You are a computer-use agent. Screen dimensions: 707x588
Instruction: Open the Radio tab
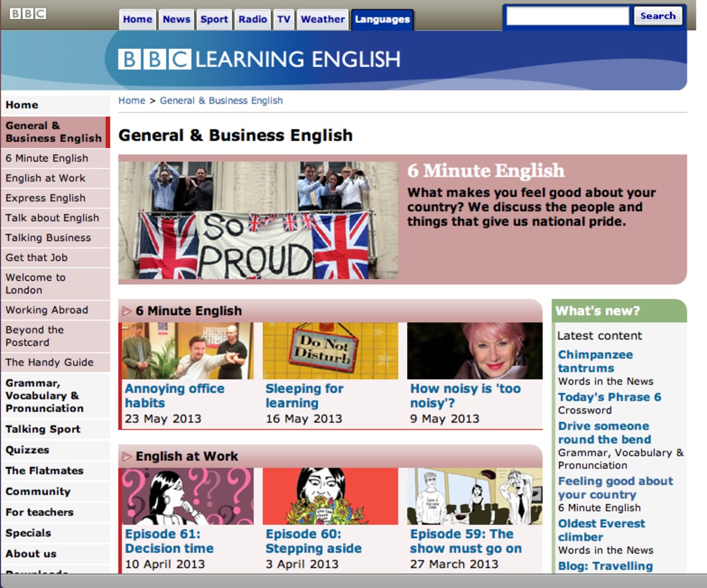tap(253, 19)
